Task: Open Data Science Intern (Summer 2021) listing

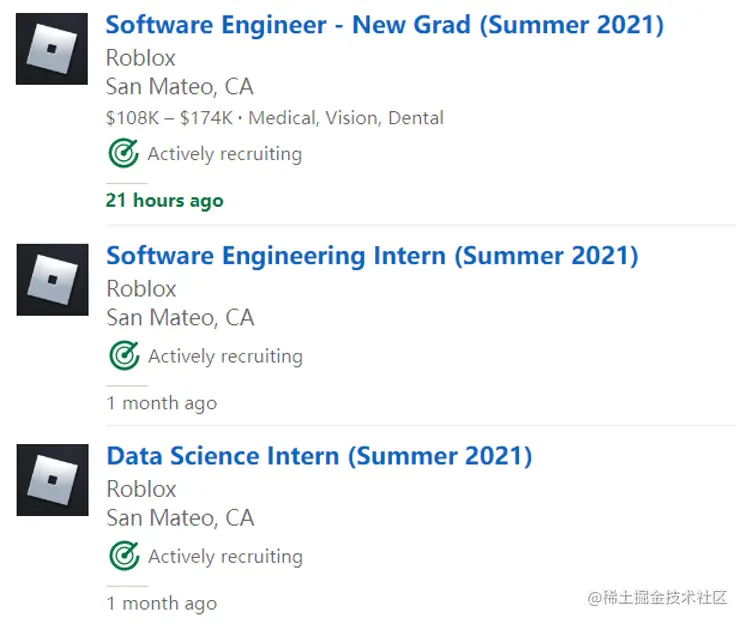Action: pos(319,457)
